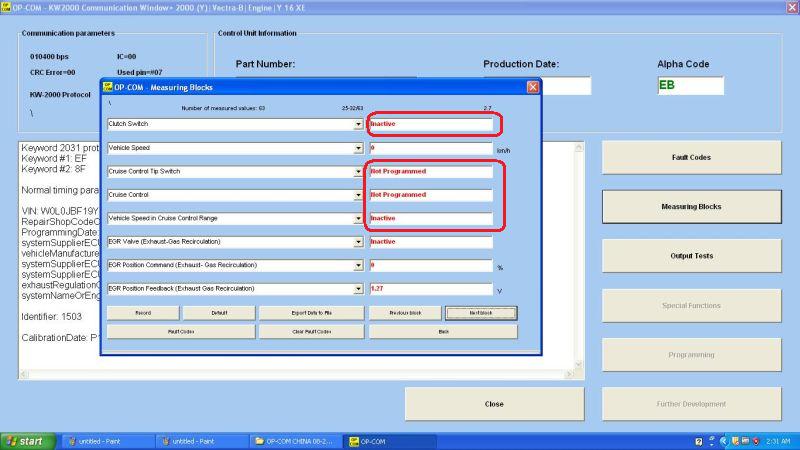The image size is (800, 450).
Task: Open the Windows Start menu
Action: point(27,441)
